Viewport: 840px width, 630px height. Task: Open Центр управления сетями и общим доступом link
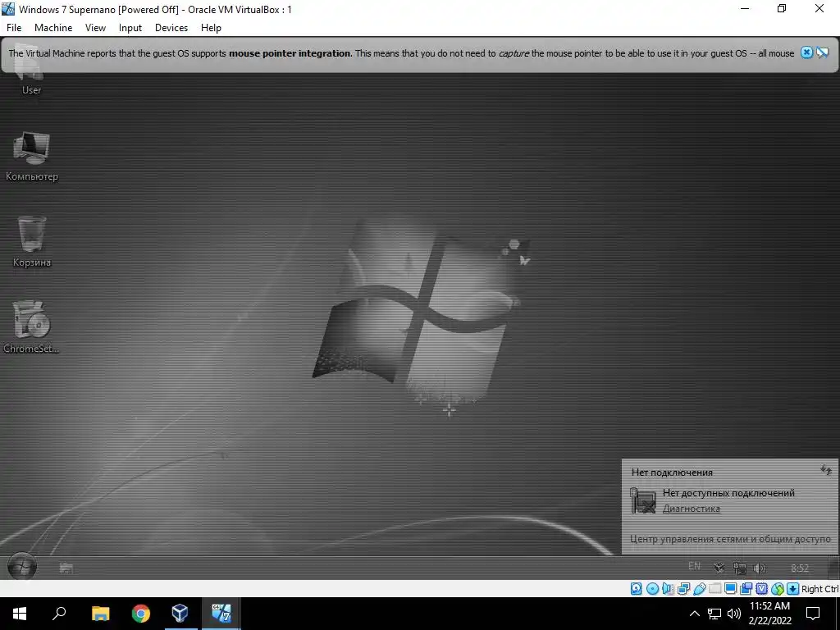click(x=730, y=539)
